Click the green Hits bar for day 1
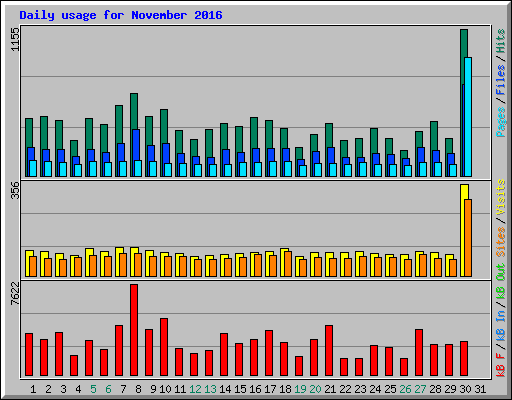This screenshot has width=512, height=400. coord(29,133)
